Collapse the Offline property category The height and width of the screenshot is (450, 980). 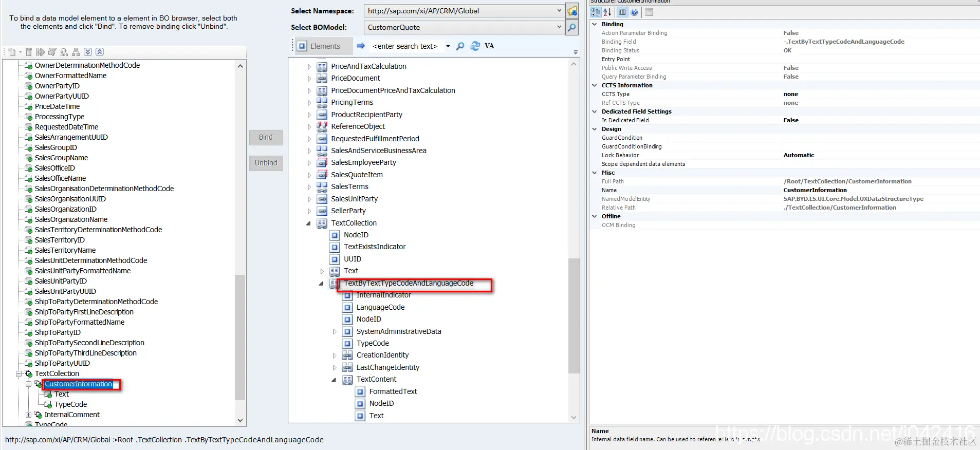click(595, 216)
